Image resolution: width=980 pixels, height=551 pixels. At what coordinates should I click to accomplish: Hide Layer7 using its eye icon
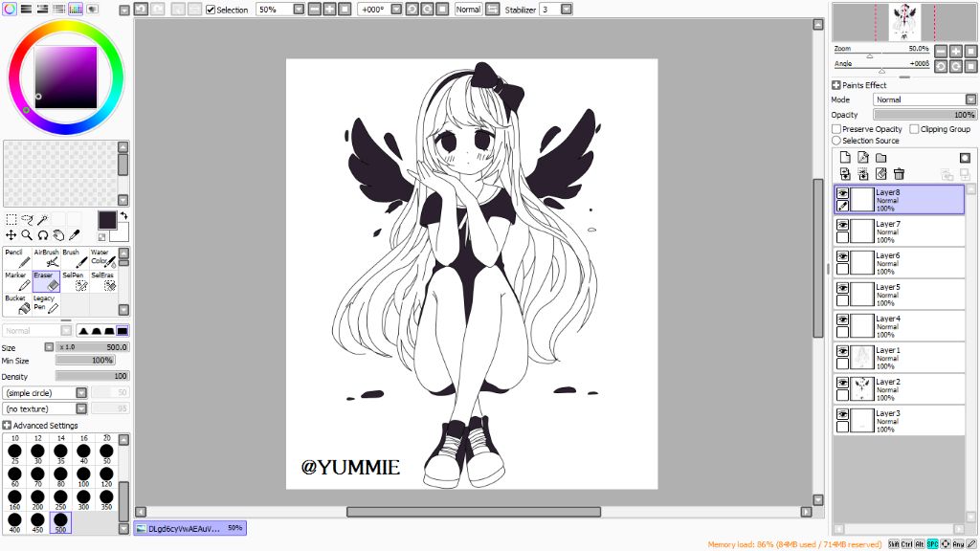842,225
